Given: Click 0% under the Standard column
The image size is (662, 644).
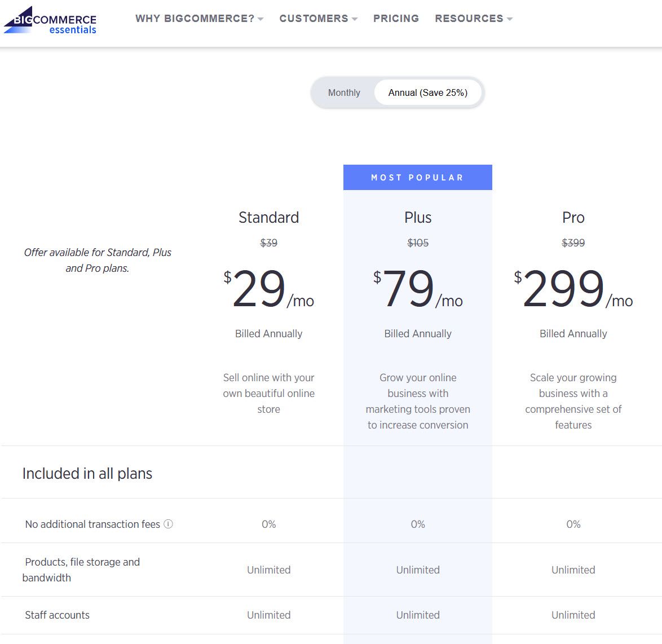Looking at the screenshot, I should (x=268, y=524).
